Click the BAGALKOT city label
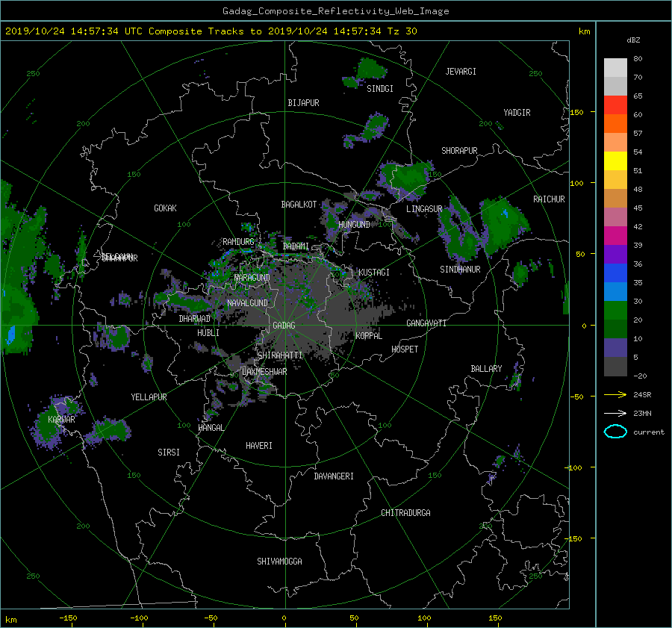672x628 pixels. [x=299, y=205]
